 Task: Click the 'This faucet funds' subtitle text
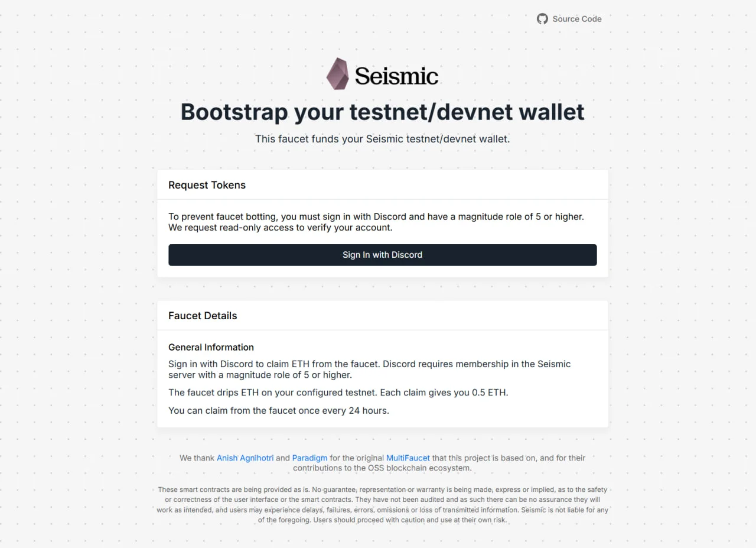point(383,139)
